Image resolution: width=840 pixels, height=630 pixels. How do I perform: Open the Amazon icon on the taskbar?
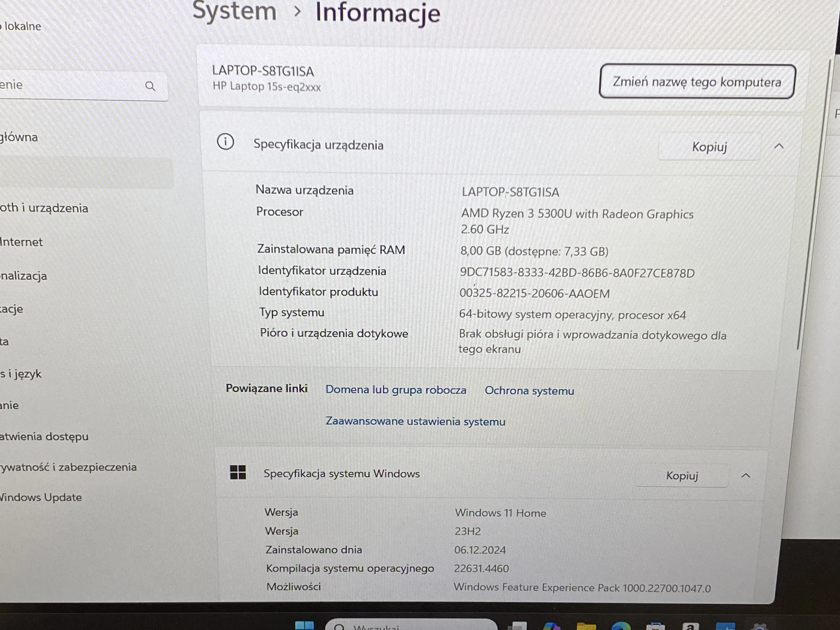[x=690, y=626]
